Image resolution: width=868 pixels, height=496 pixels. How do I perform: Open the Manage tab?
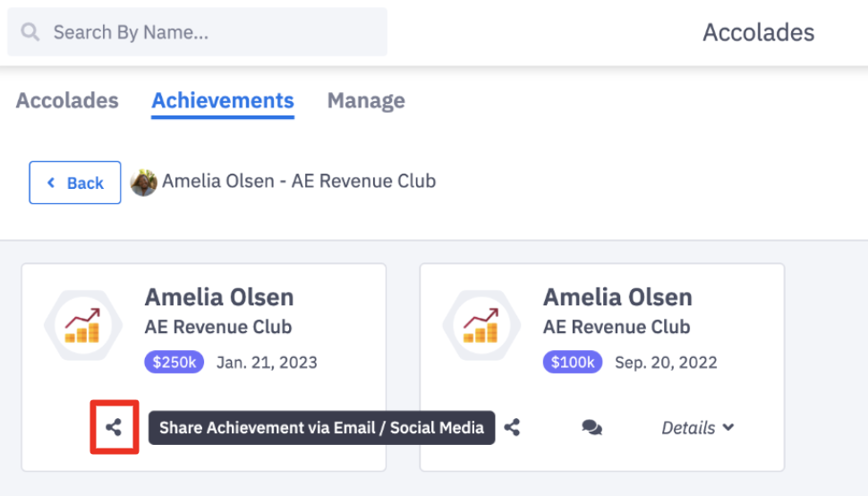pos(366,101)
